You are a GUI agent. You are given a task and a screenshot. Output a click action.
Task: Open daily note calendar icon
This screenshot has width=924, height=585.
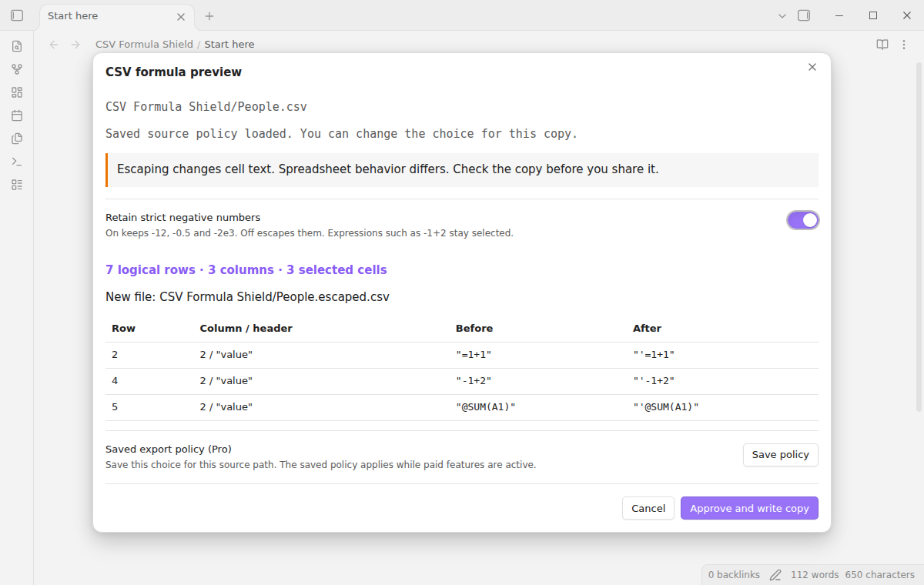(17, 115)
